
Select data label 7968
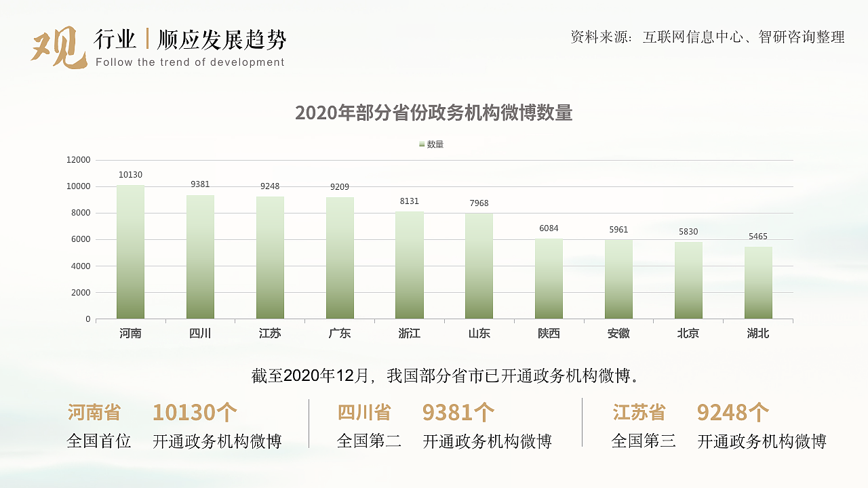(479, 203)
